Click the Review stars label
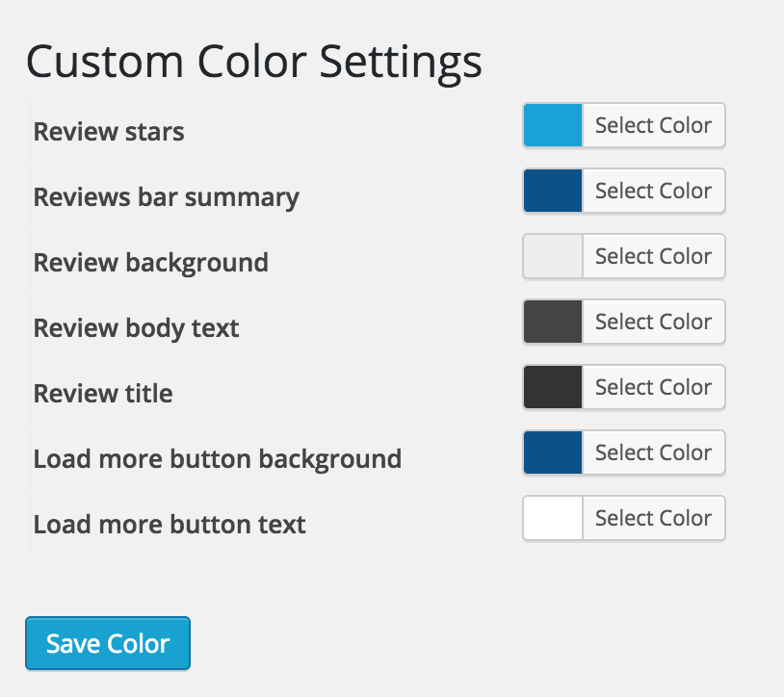This screenshot has height=697, width=784. [108, 132]
